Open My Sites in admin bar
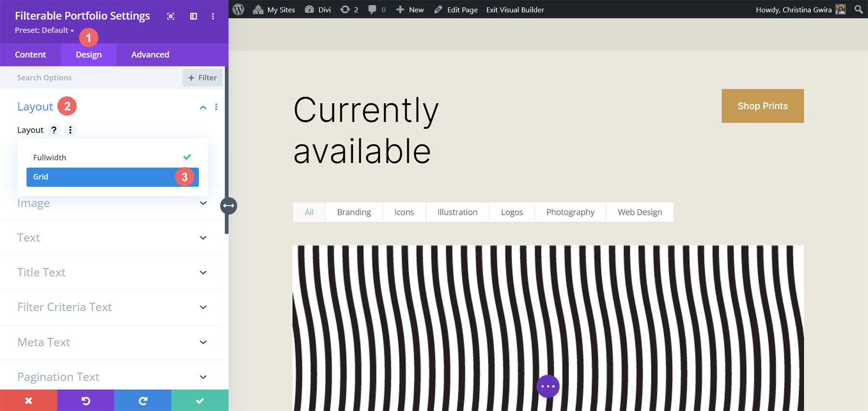This screenshot has height=411, width=868. click(x=274, y=10)
